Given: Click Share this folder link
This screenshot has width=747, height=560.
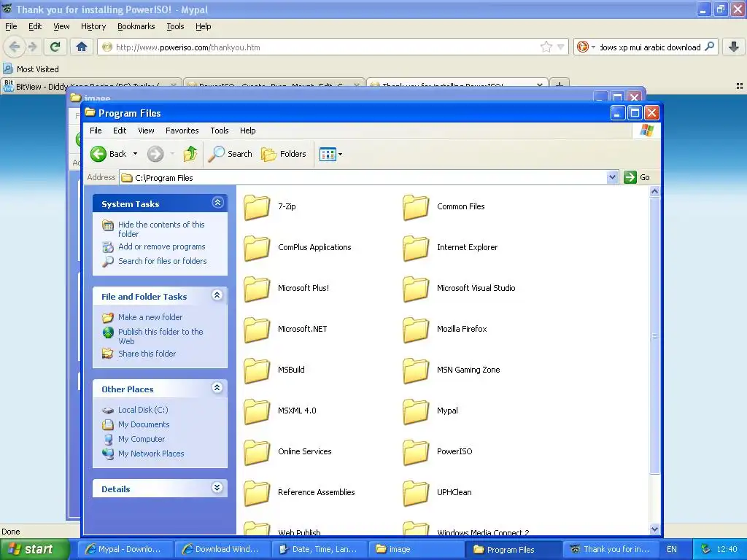Looking at the screenshot, I should coord(147,354).
